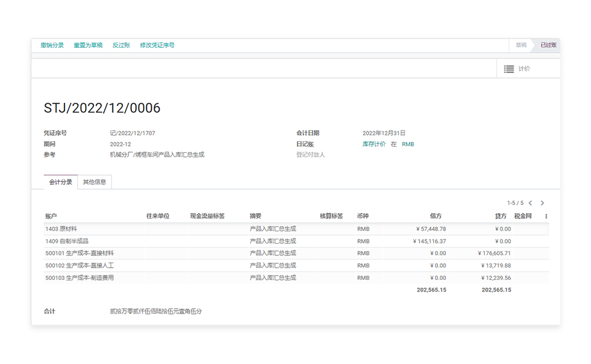Screen dimensions: 591x364
Task: Click the 修改凭证序号 button
Action: (x=157, y=45)
